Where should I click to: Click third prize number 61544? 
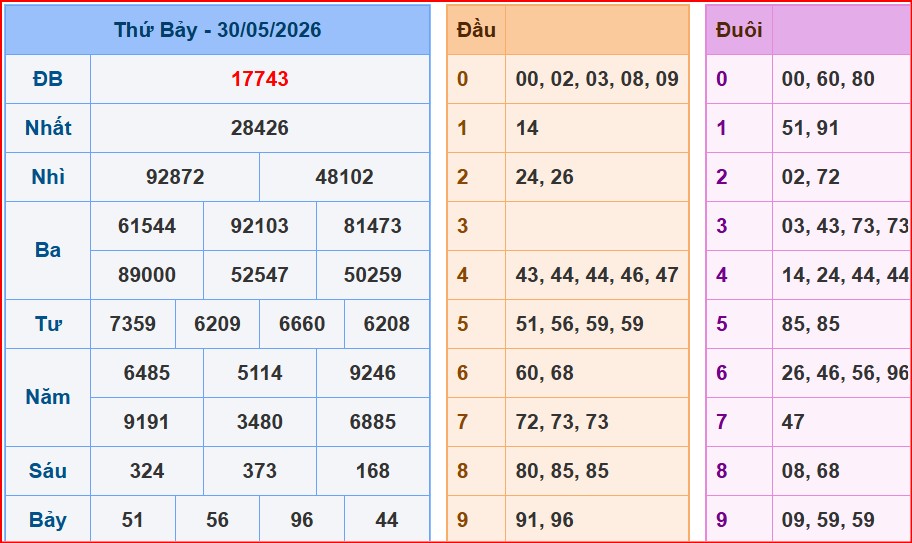147,226
